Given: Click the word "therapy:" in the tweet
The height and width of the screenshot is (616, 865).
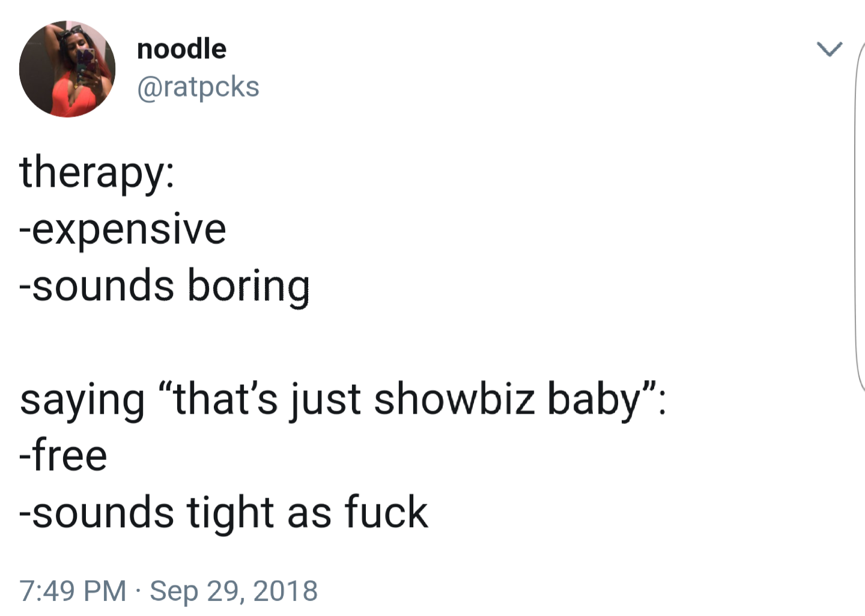Looking at the screenshot, I should [97, 172].
